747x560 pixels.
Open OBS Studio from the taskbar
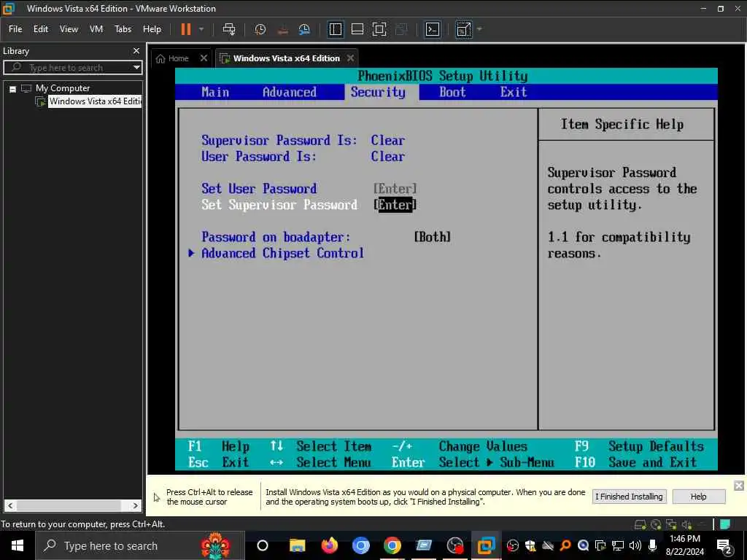(455, 545)
